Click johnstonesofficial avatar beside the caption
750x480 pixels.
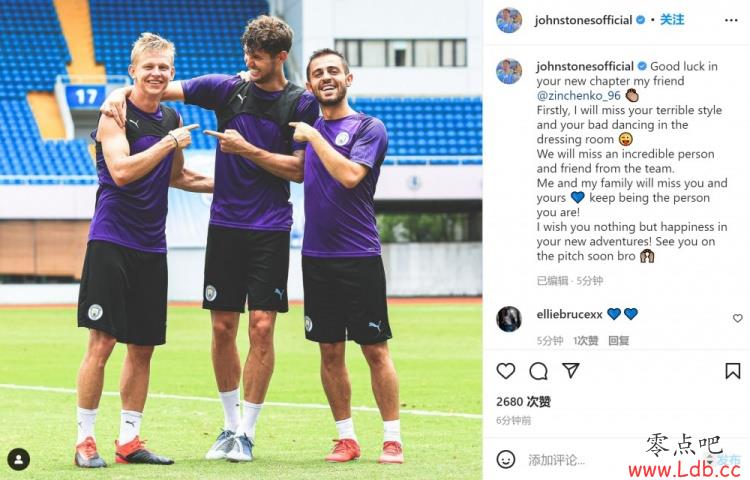[508, 71]
